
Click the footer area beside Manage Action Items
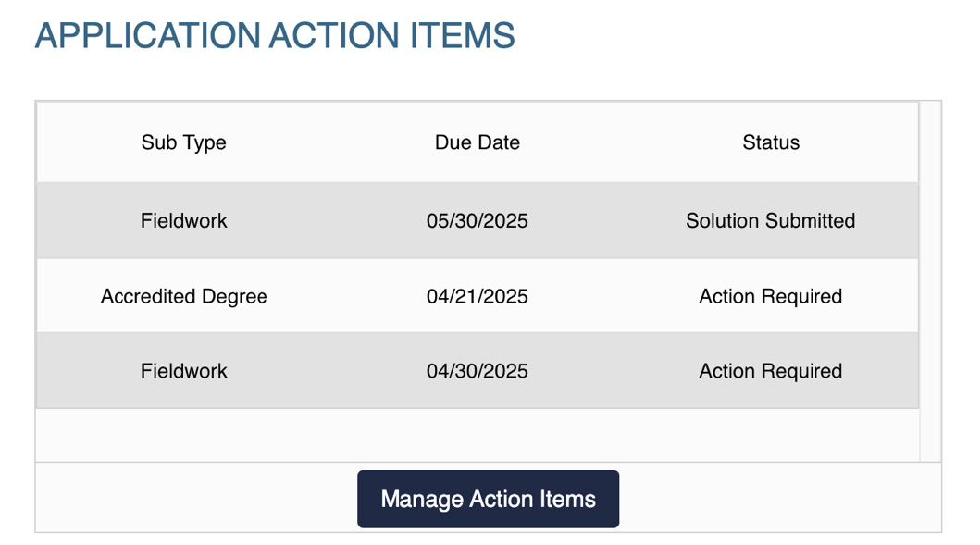[x=780, y=498]
